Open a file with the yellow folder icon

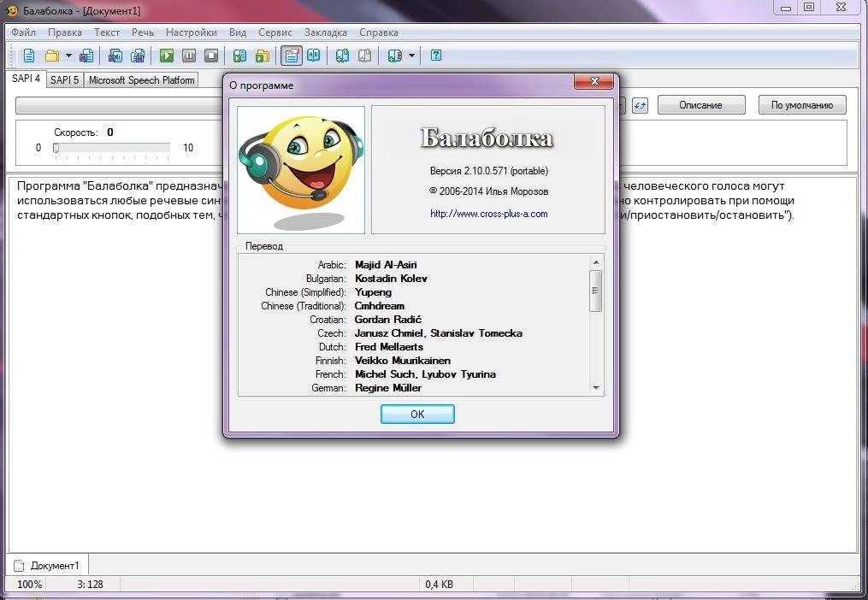click(x=52, y=56)
